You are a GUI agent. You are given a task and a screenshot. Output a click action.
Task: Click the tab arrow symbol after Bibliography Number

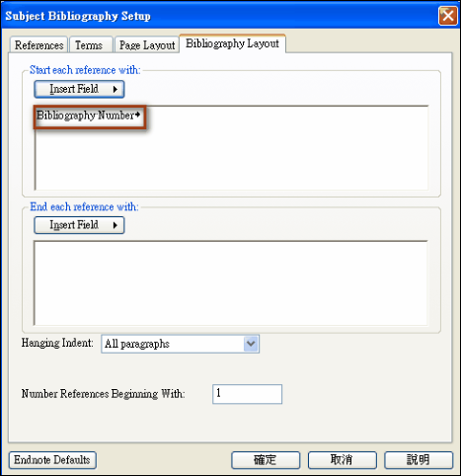137,115
